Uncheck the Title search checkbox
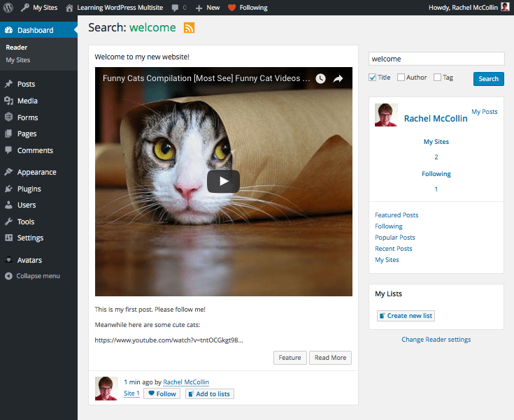Image resolution: width=514 pixels, height=420 pixels. click(372, 78)
